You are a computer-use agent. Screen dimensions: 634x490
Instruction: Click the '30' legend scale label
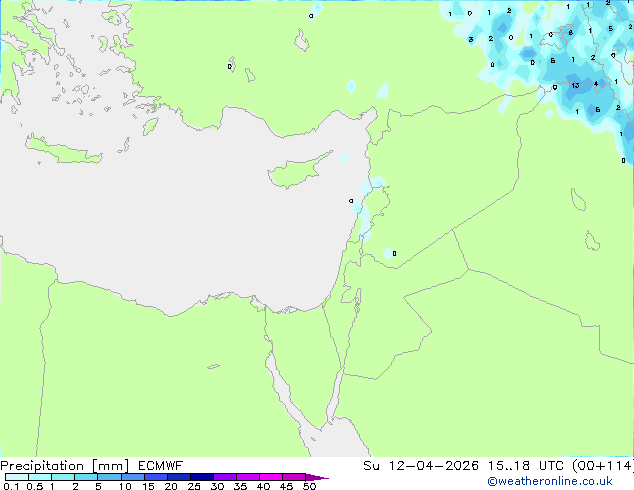pos(217,486)
